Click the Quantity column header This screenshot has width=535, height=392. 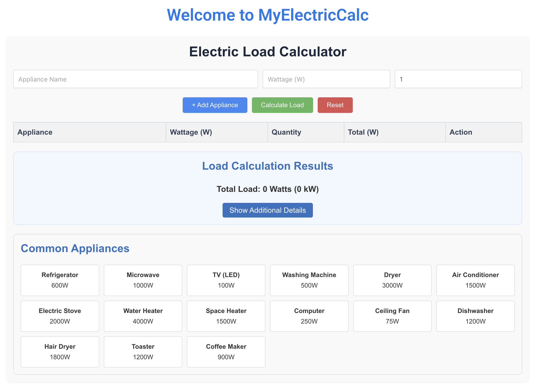coord(306,132)
